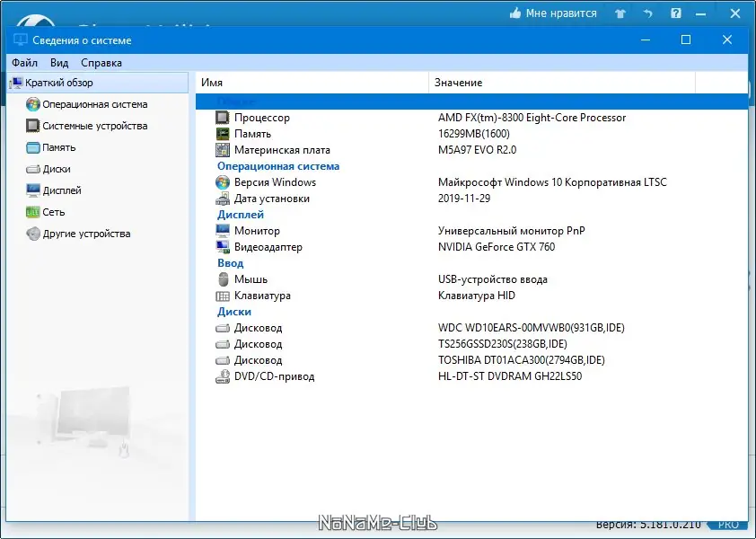Select the Версия Windows row label

275,182
